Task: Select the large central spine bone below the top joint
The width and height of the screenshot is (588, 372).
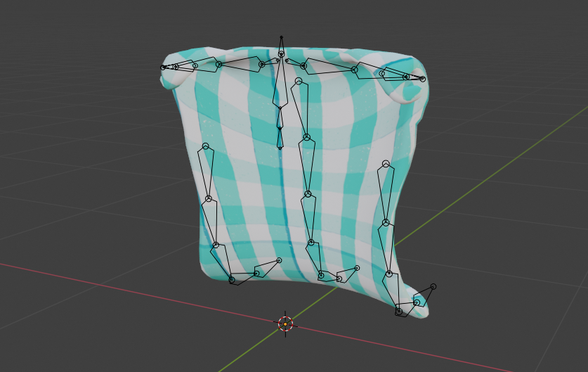Action: (280, 81)
